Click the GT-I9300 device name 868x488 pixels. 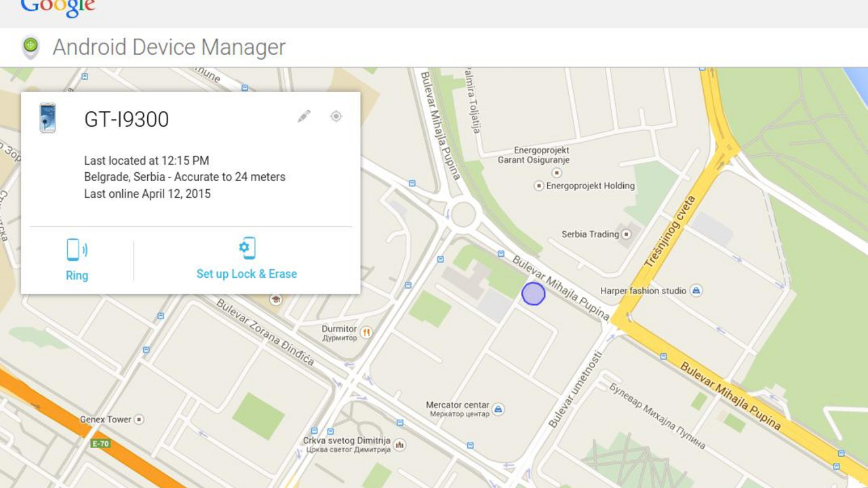[x=127, y=119]
